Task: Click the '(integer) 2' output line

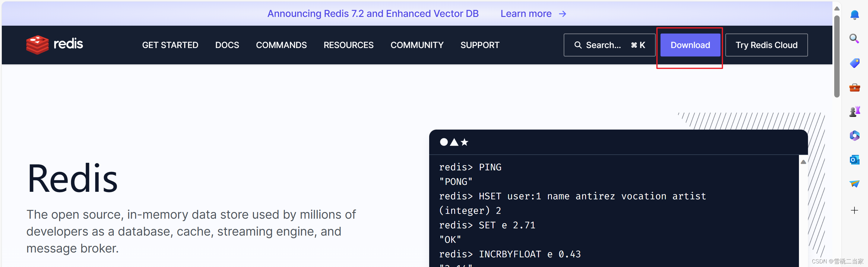Action: point(470,211)
